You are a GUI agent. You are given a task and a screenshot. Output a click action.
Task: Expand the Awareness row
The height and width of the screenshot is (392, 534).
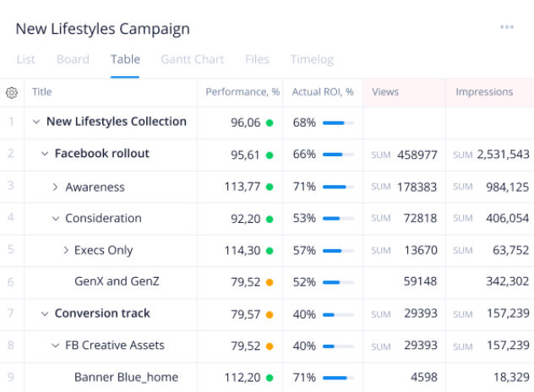pyautogui.click(x=56, y=187)
